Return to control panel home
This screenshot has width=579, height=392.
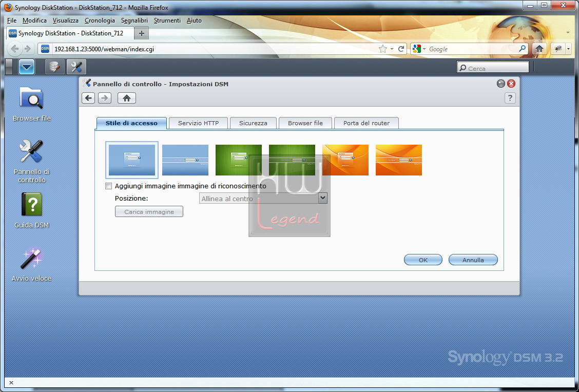[x=127, y=98]
